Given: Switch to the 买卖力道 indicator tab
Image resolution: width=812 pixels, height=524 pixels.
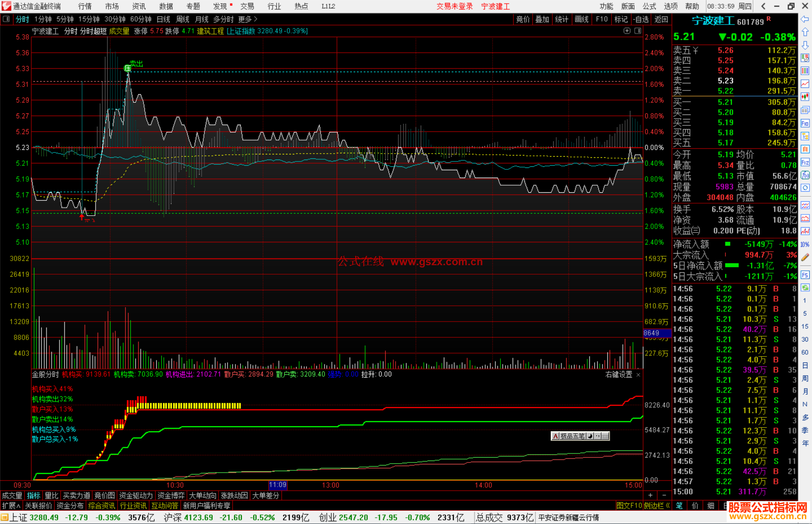Looking at the screenshot, I should pyautogui.click(x=76, y=495).
